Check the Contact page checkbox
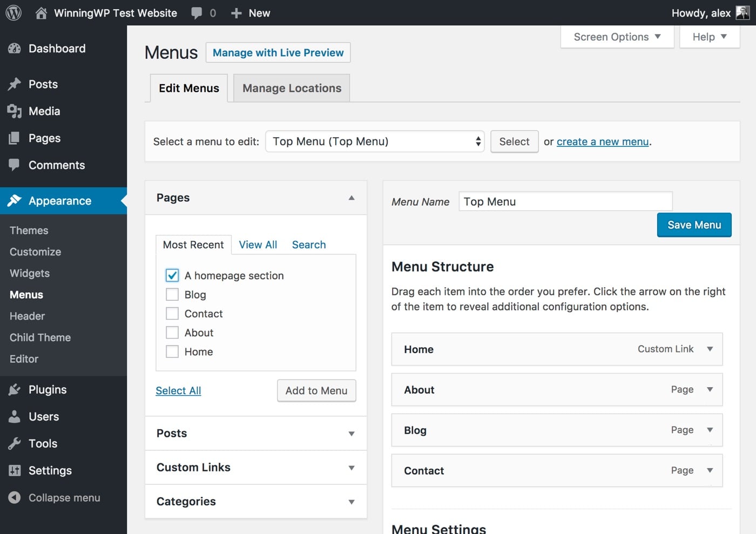Image resolution: width=756 pixels, height=534 pixels. (x=172, y=314)
